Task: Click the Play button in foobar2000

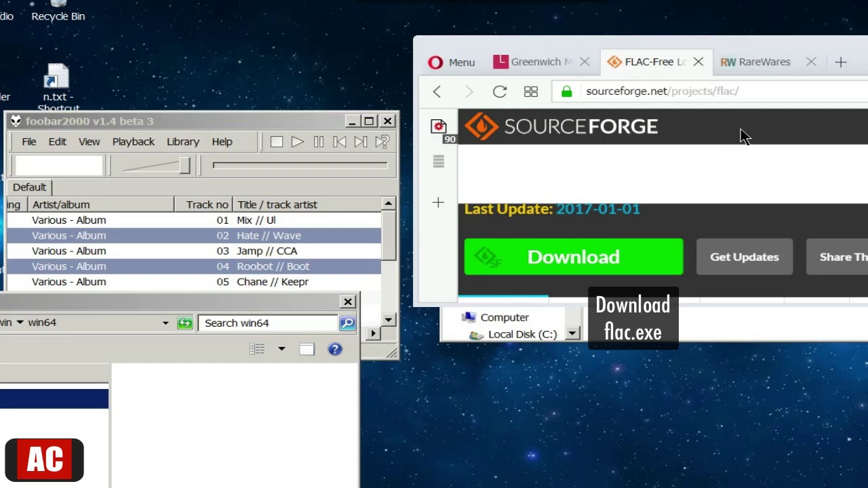Action: point(297,142)
